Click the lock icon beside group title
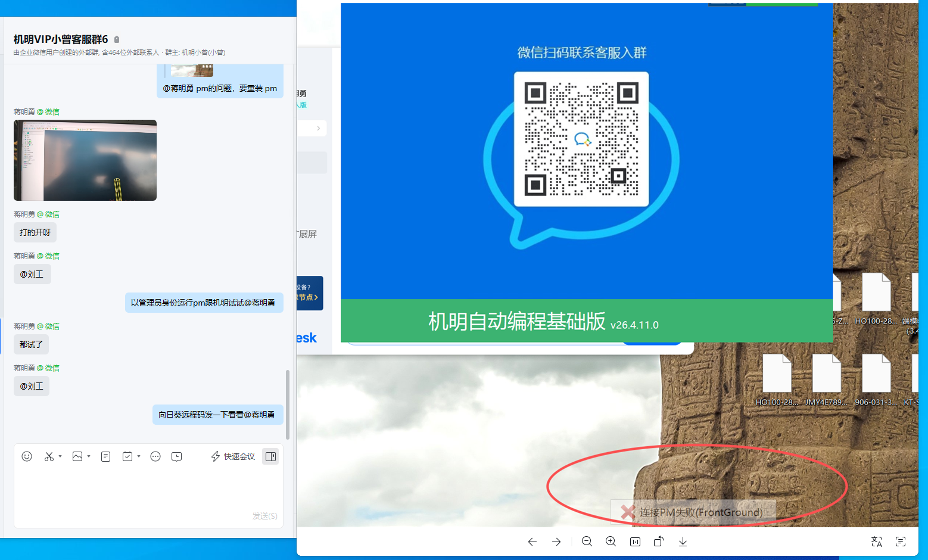 (x=117, y=39)
